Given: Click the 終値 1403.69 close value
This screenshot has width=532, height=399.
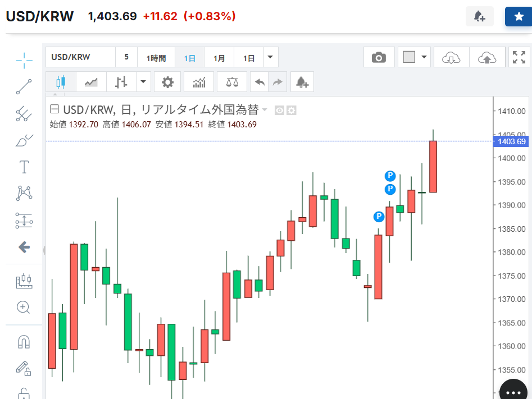Looking at the screenshot, I should tap(233, 125).
